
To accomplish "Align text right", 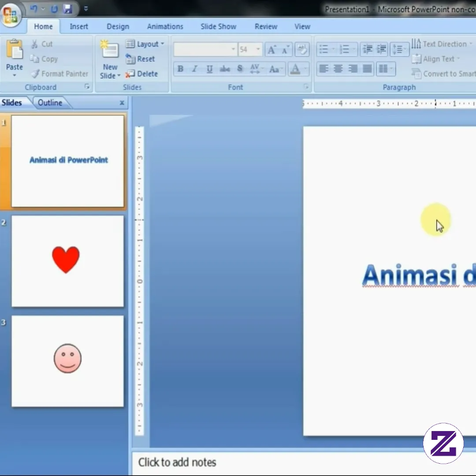I will click(x=353, y=69).
